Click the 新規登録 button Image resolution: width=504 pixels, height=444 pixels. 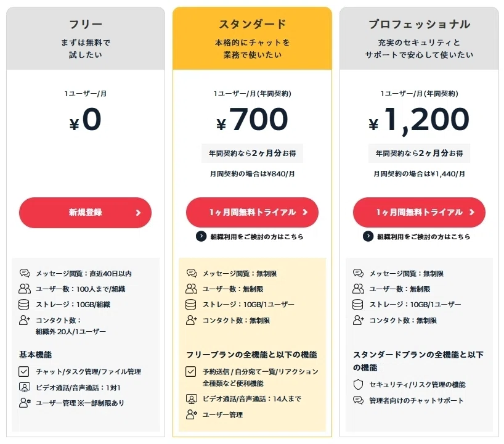(x=85, y=213)
